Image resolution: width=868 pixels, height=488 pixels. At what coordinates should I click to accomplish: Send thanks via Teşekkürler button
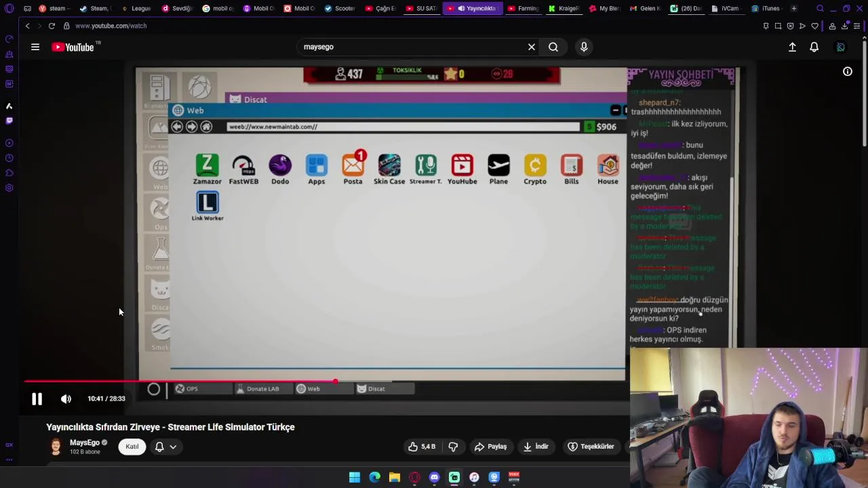point(591,447)
